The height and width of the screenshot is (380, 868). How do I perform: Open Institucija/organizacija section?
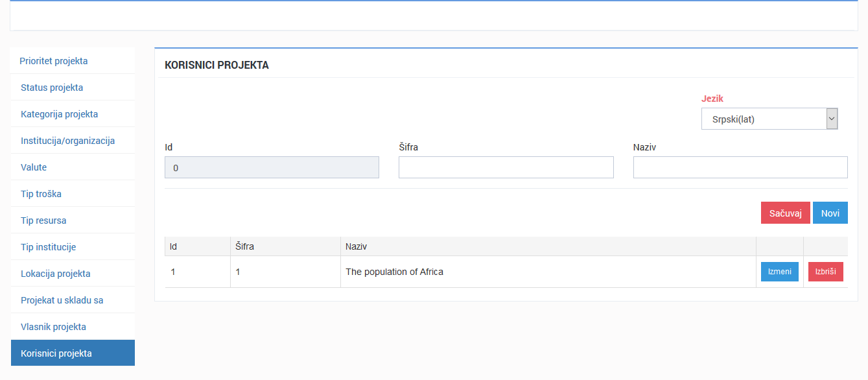[x=67, y=141]
